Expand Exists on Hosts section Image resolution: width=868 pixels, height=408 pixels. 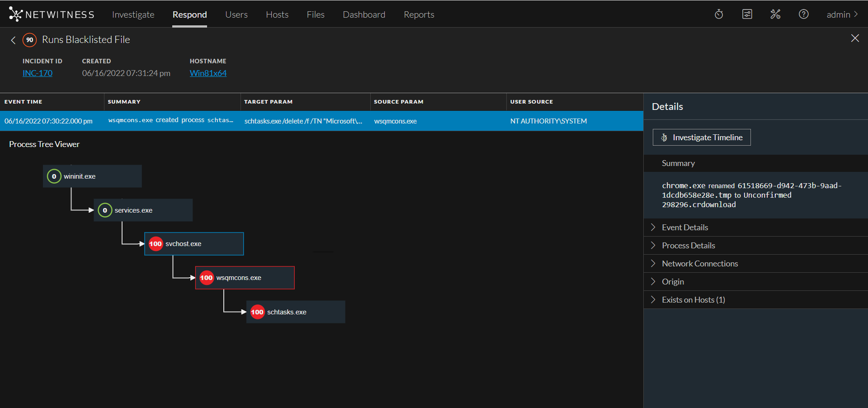coord(693,300)
